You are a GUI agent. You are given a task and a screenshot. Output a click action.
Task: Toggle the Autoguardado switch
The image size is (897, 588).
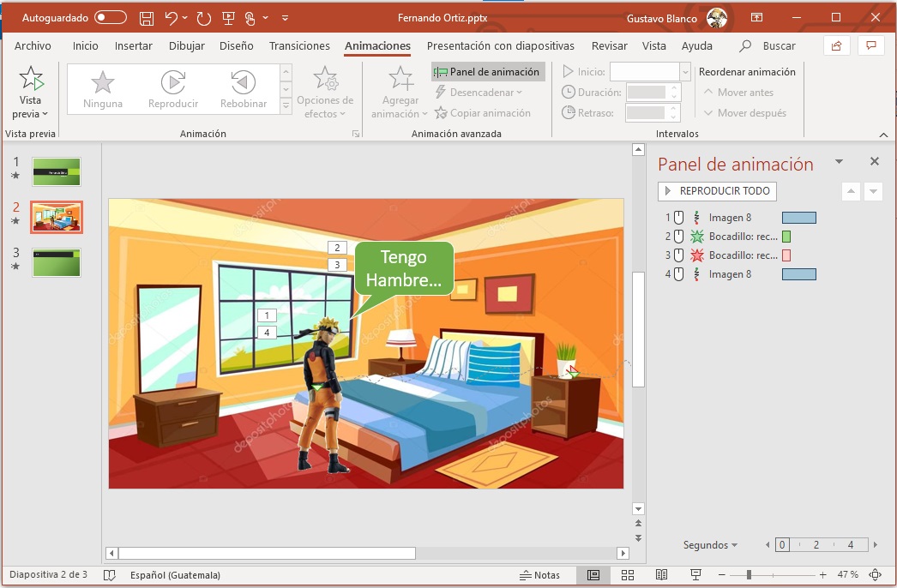(x=111, y=18)
